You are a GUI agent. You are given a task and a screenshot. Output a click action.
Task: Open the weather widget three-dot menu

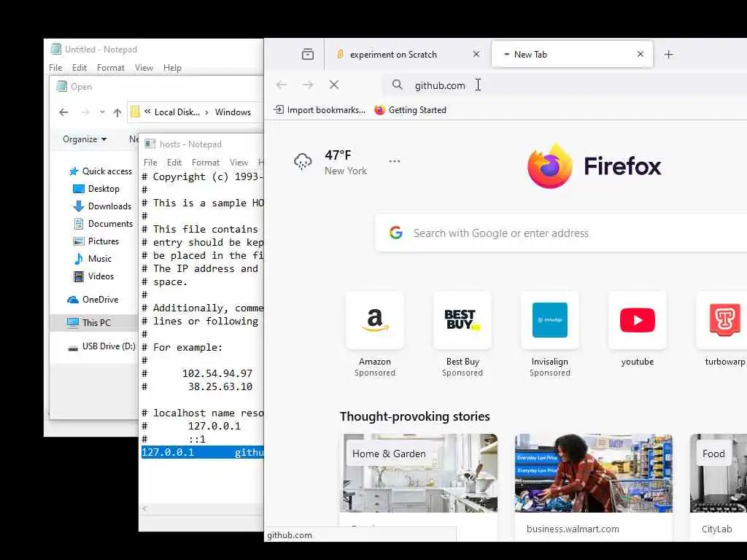click(x=395, y=161)
